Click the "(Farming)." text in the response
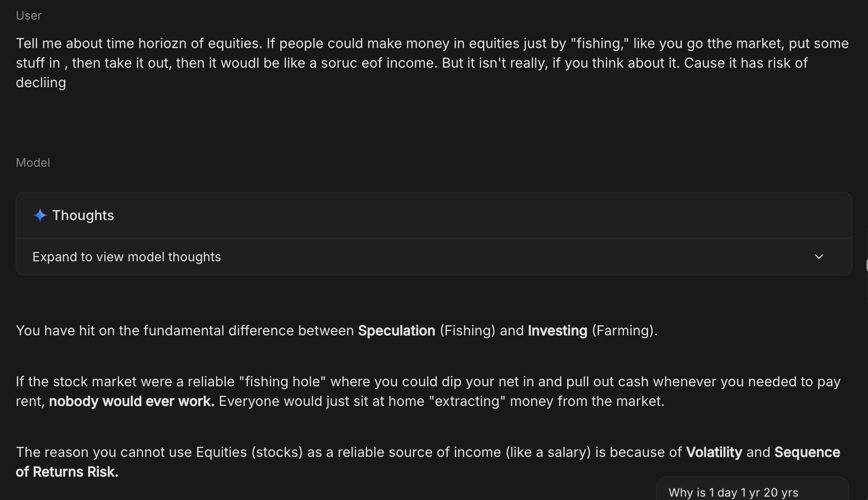 point(625,331)
